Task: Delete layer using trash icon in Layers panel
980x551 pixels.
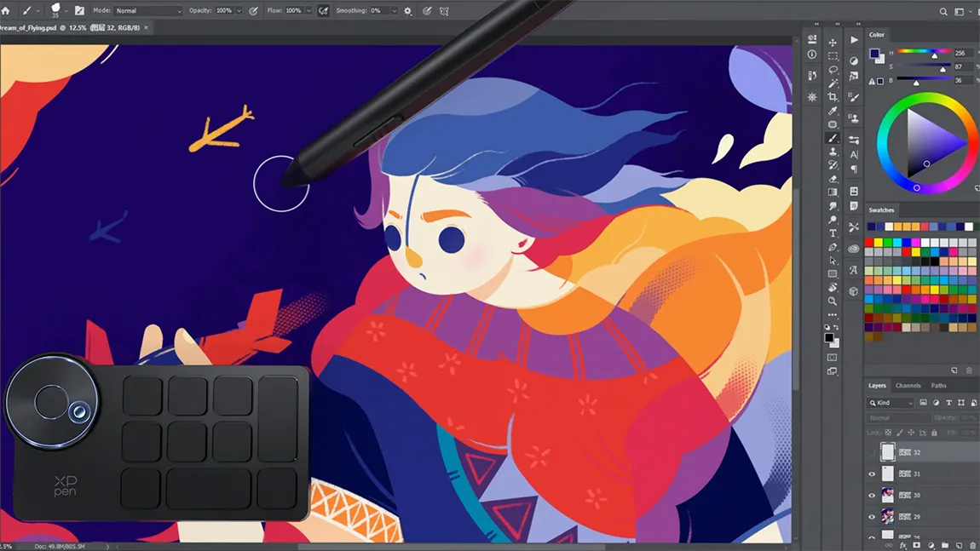Action: pos(973,545)
